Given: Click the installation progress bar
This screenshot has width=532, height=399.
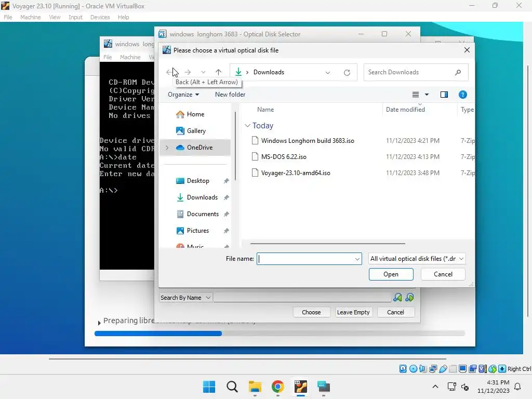Looking at the screenshot, I should pos(280,334).
